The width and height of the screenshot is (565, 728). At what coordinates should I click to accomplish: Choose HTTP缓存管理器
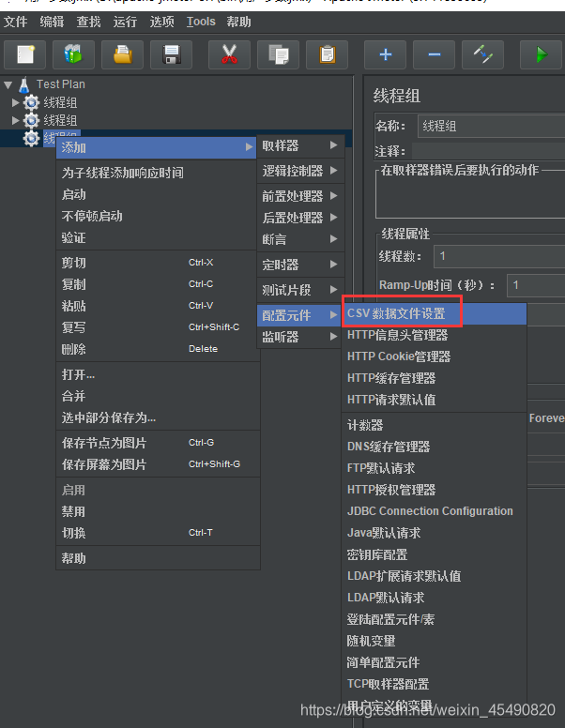click(435, 378)
